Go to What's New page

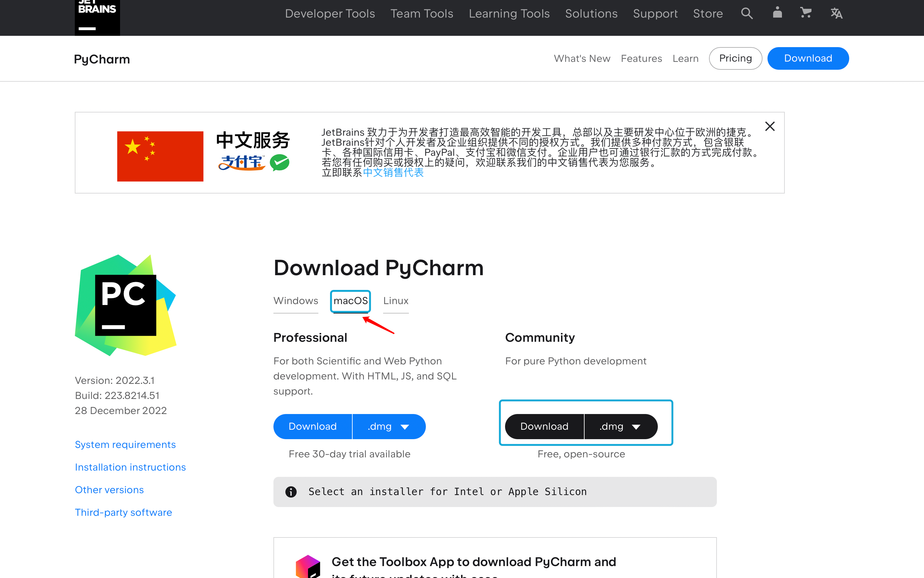click(x=582, y=58)
